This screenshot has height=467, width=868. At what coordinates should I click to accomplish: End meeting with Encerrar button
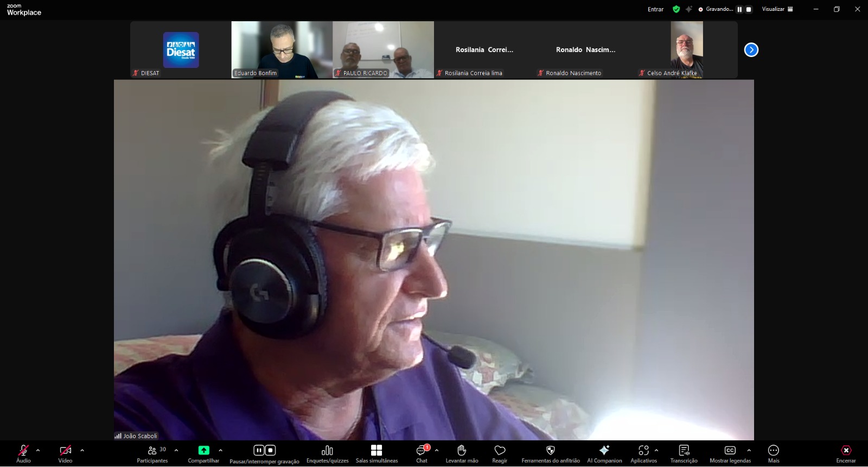click(x=846, y=454)
